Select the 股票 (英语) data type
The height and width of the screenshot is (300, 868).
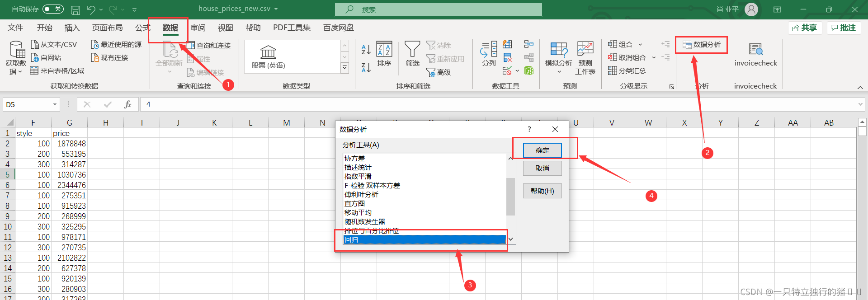pyautogui.click(x=268, y=57)
